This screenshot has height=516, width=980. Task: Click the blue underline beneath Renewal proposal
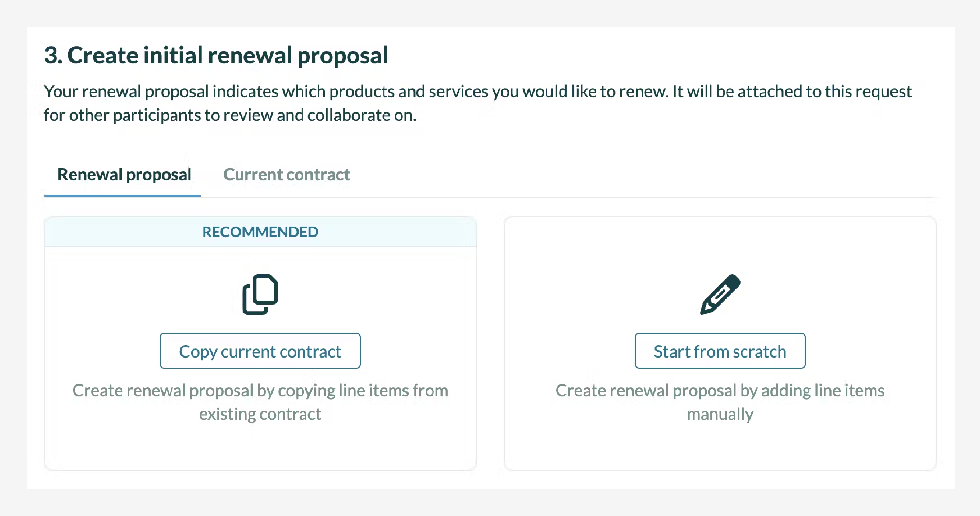pos(122,195)
